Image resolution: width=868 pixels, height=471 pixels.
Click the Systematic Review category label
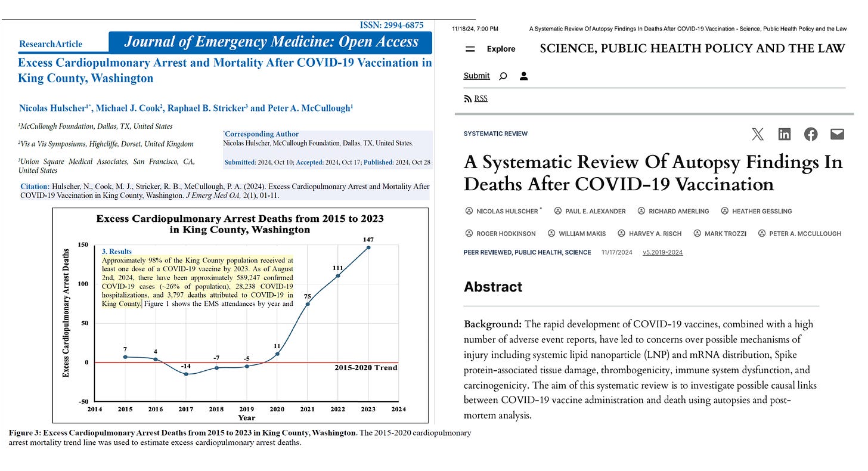click(x=495, y=134)
